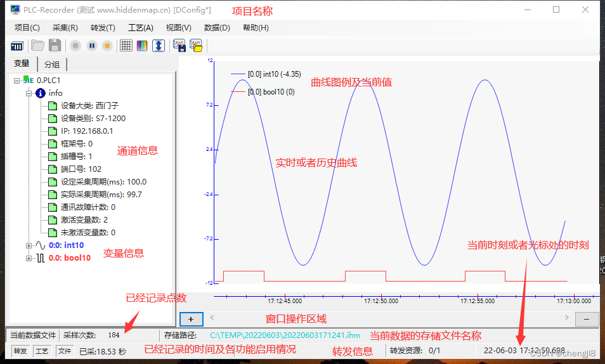Expand the 0:0: int10 variable
This screenshot has width=605, height=364.
[x=29, y=245]
